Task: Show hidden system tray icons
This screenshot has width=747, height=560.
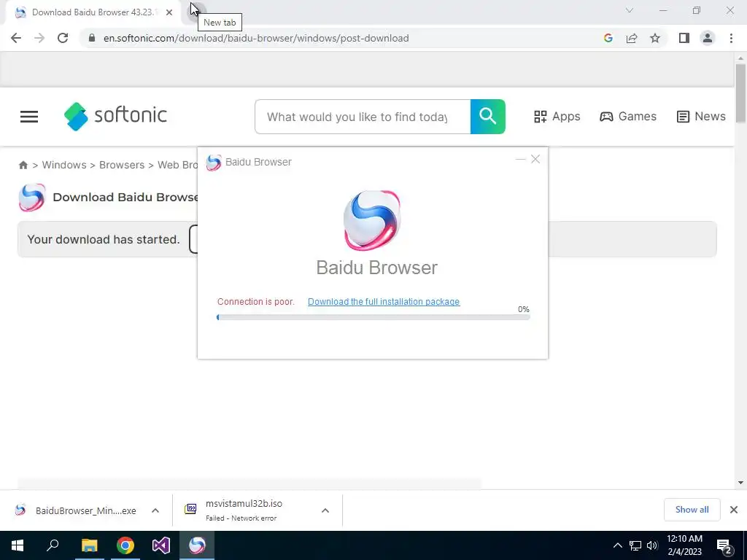Action: [617, 545]
